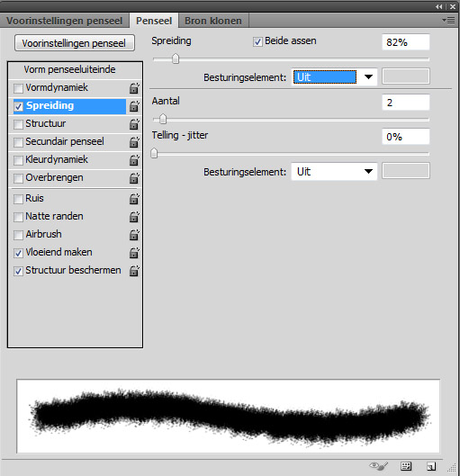Click the lock icon next to Kleurdynamiek

pyautogui.click(x=134, y=159)
